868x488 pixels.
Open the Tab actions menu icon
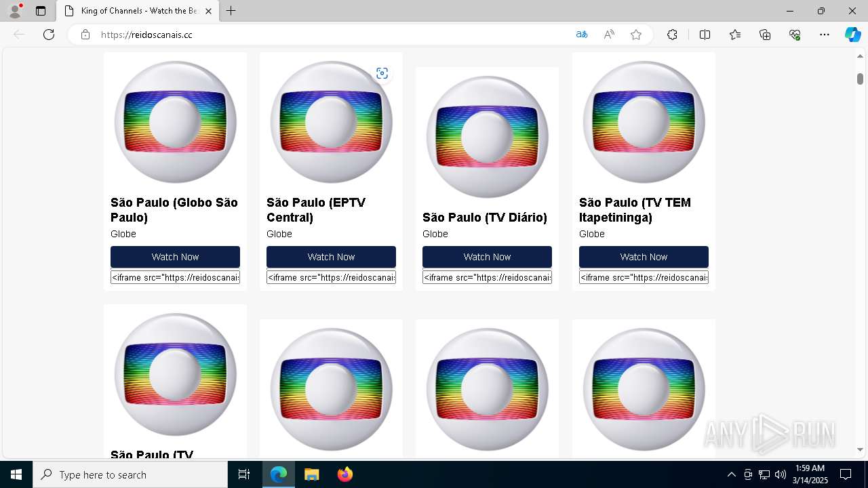(41, 11)
